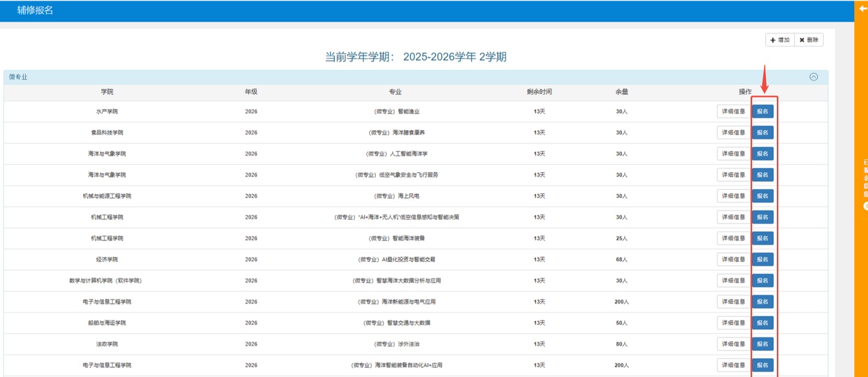The height and width of the screenshot is (377, 868).
Task: Click the (微专业) 人工智能海洋学 major name
Action: click(397, 154)
